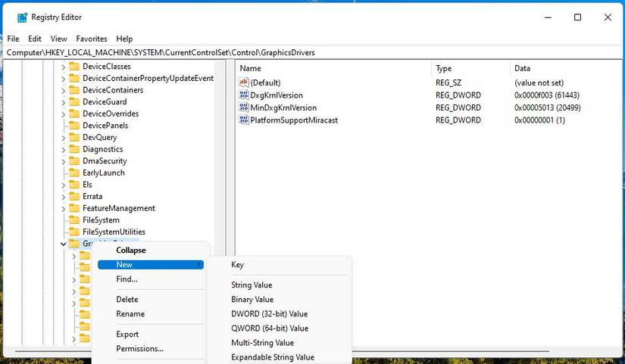Click the Els folder icon
Screen dimensions: 625x364
[x=74, y=185]
